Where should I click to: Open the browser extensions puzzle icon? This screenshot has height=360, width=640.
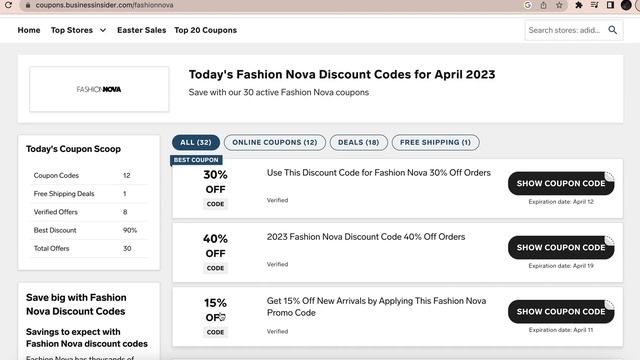(x=578, y=5)
